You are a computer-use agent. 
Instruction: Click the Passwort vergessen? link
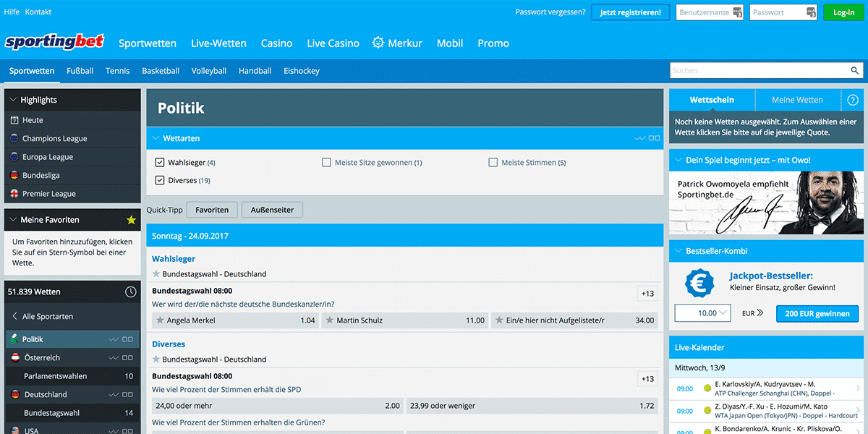[x=550, y=12]
